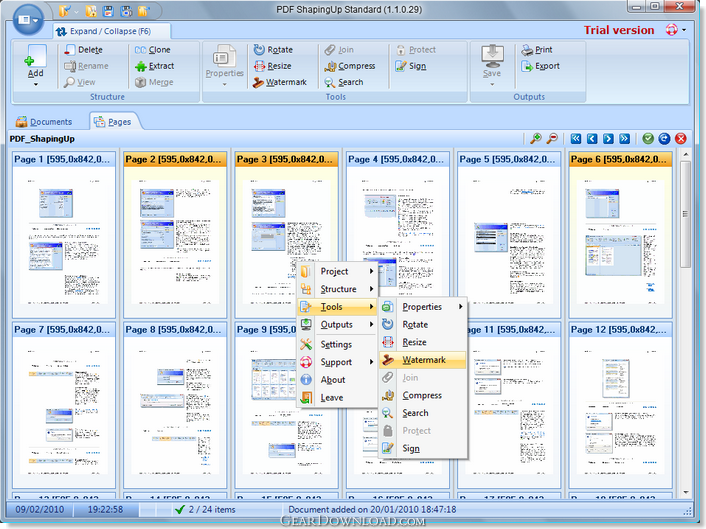706x529 pixels.
Task: Click the zoom in magnifier icon
Action: click(x=536, y=139)
